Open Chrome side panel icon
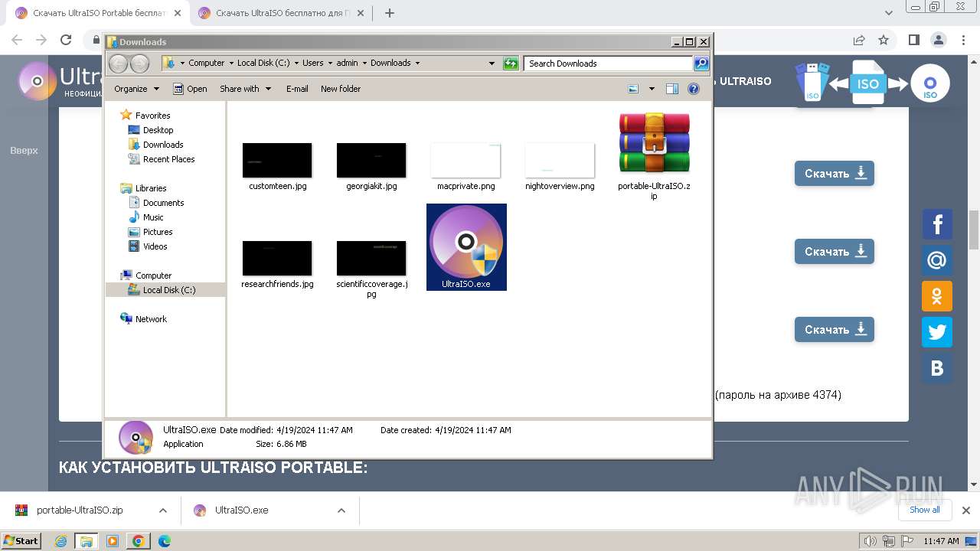The height and width of the screenshot is (551, 980). (x=913, y=40)
